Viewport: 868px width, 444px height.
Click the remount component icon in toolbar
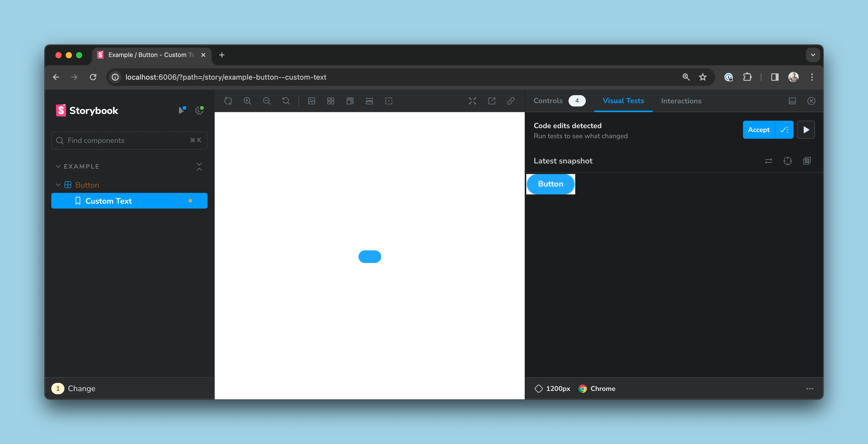pyautogui.click(x=228, y=101)
